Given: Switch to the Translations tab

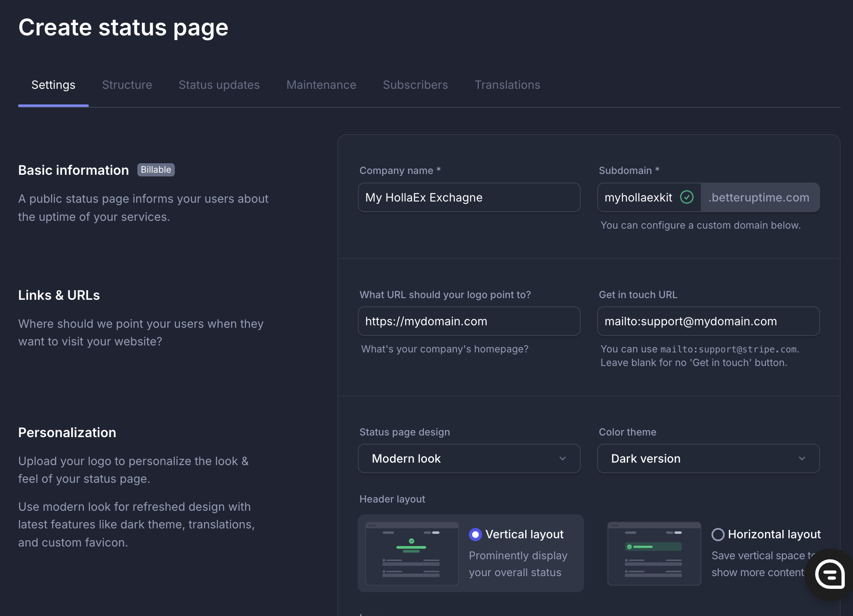Looking at the screenshot, I should [x=508, y=85].
